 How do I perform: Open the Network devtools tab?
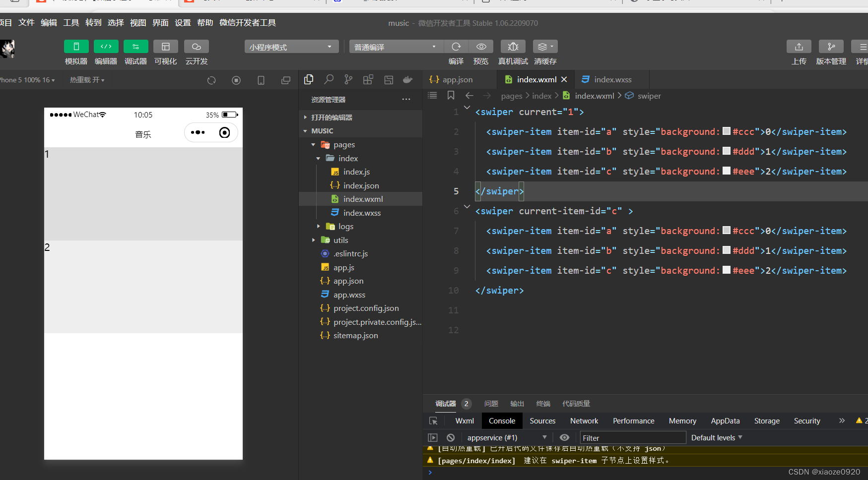tap(584, 421)
